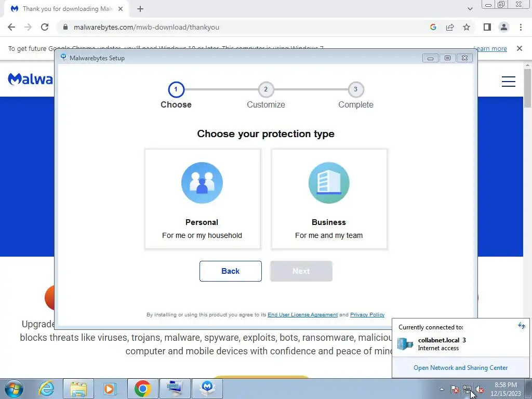Open taskbar clock showing 8:58 PM

[x=506, y=389]
